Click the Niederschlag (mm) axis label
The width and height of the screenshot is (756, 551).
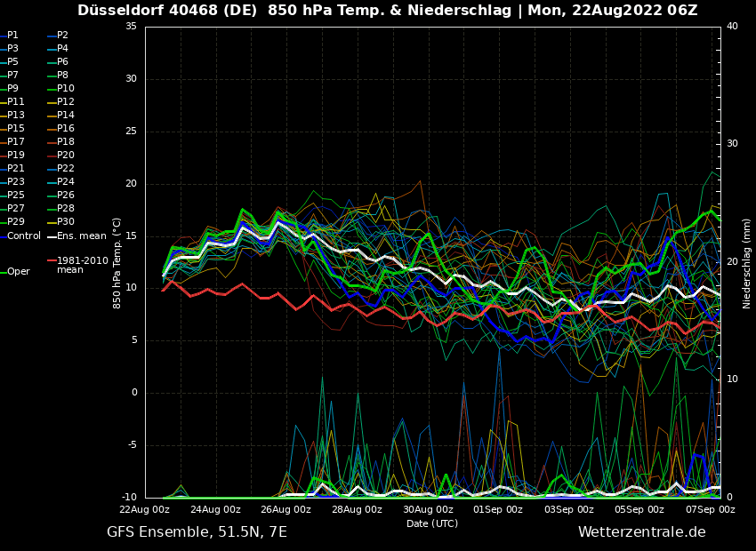point(747,262)
